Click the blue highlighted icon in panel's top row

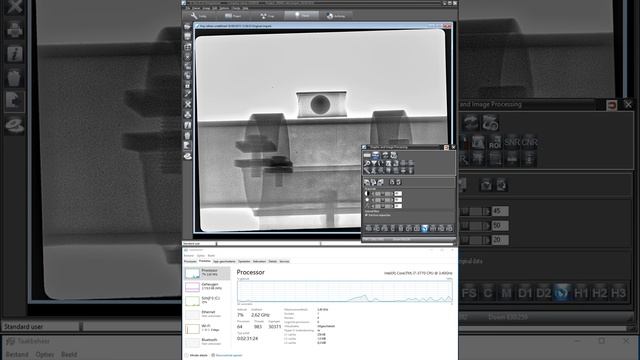point(376,155)
